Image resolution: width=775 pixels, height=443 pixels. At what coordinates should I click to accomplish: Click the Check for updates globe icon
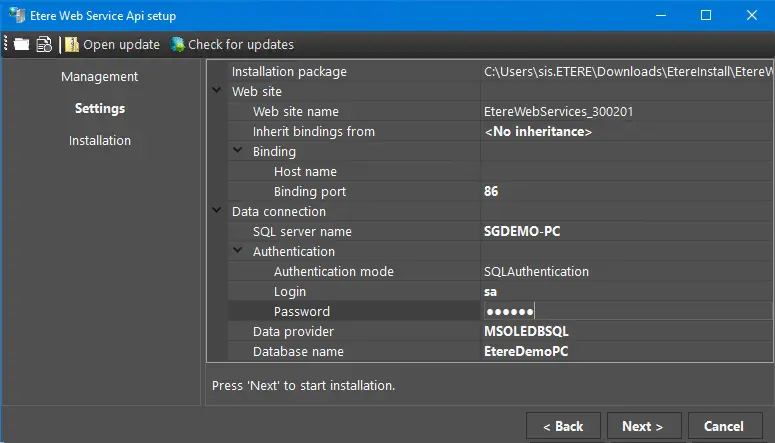pos(178,44)
